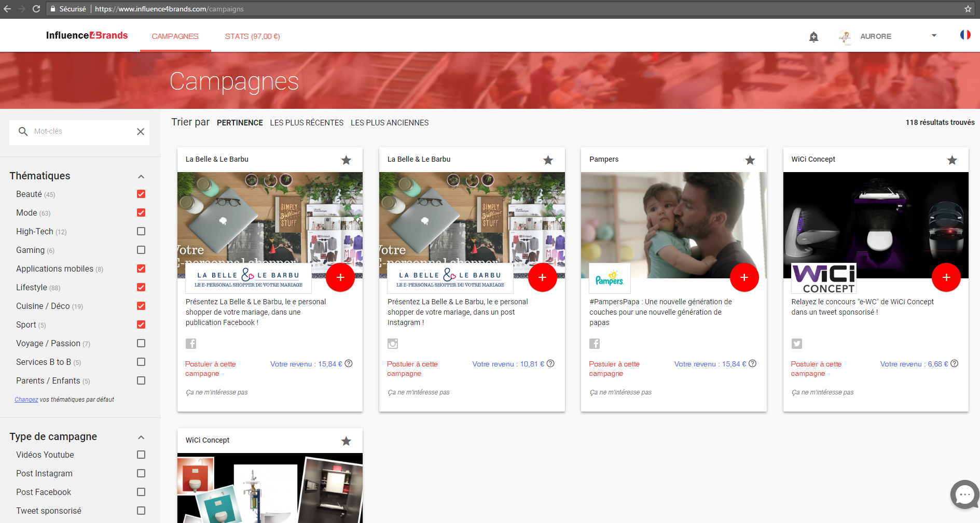Sort by Pertinence

coord(240,123)
